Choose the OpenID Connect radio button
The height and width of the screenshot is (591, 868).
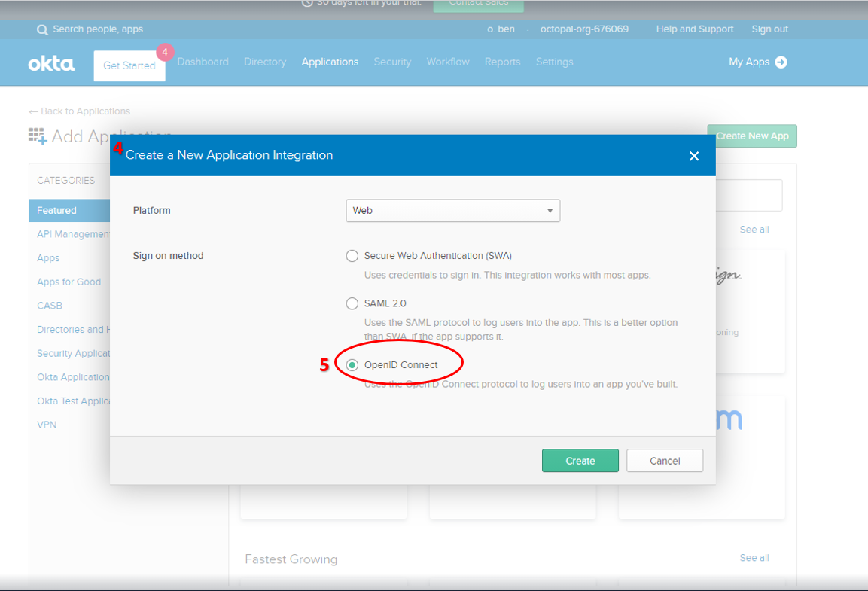pos(352,365)
